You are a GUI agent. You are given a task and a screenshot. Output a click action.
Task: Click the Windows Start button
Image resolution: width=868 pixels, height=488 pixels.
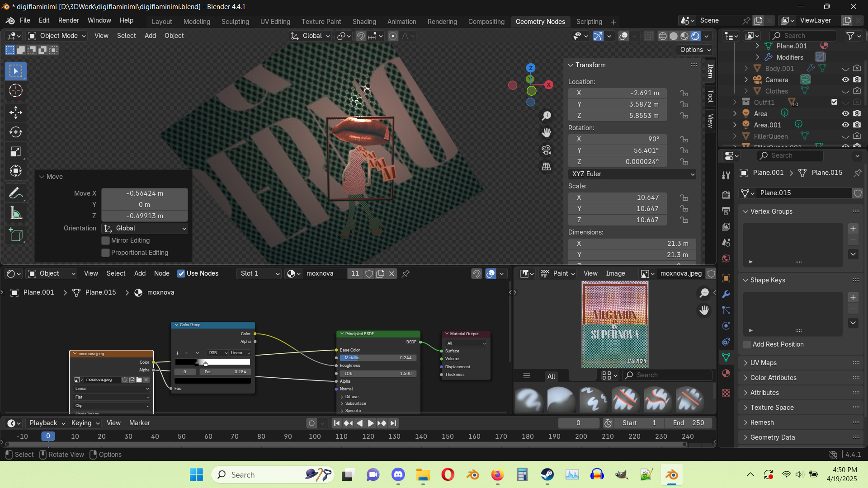196,474
